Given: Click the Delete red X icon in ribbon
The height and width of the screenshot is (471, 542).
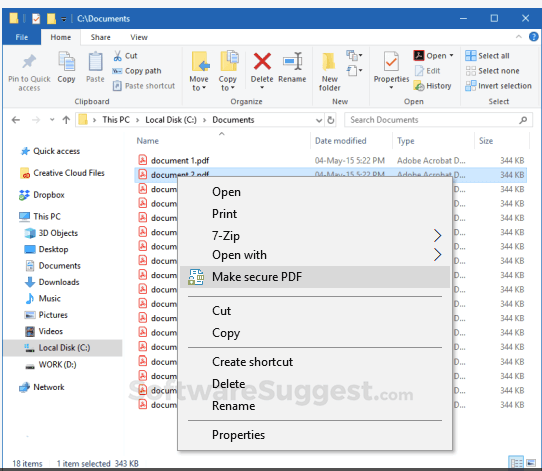Looking at the screenshot, I should click(262, 62).
